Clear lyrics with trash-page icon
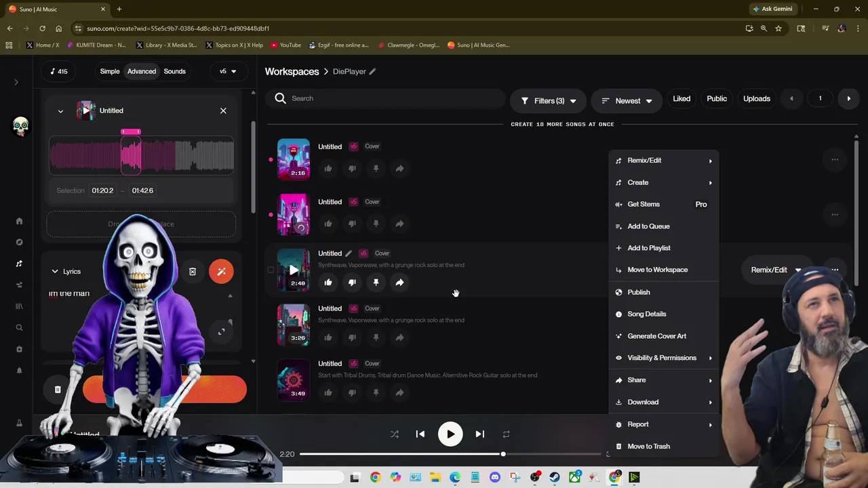 click(193, 271)
